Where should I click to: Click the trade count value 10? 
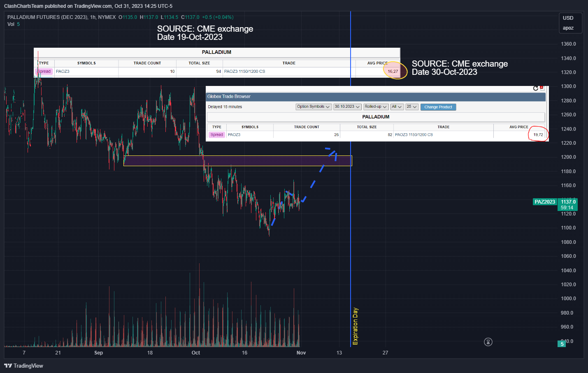tap(172, 71)
